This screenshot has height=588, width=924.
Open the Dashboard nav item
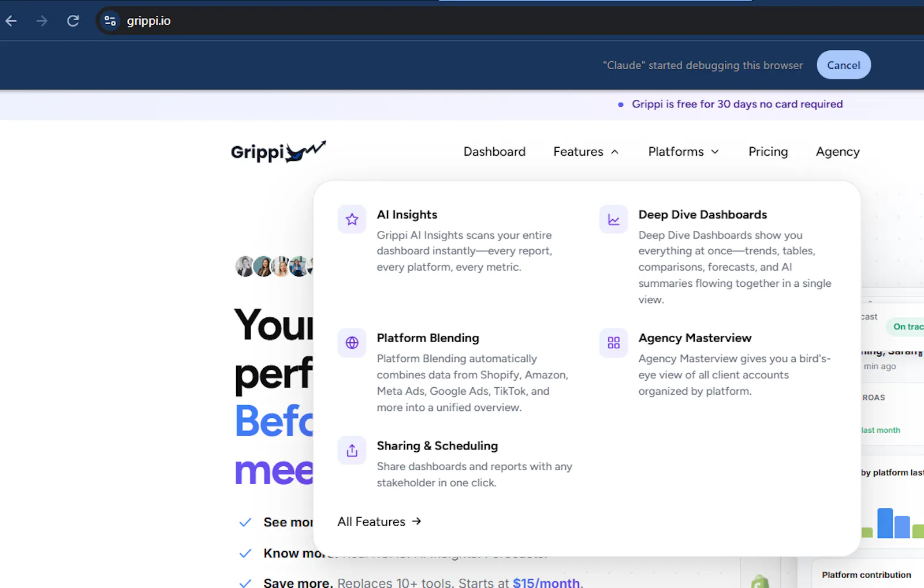[494, 152]
